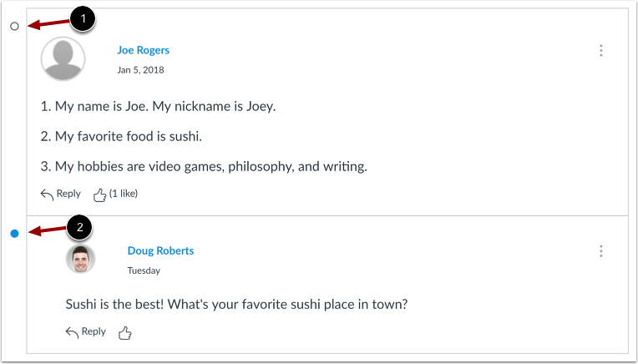Click the Reply text under Doug Roberts' message
The image size is (638, 364).
coord(94,331)
